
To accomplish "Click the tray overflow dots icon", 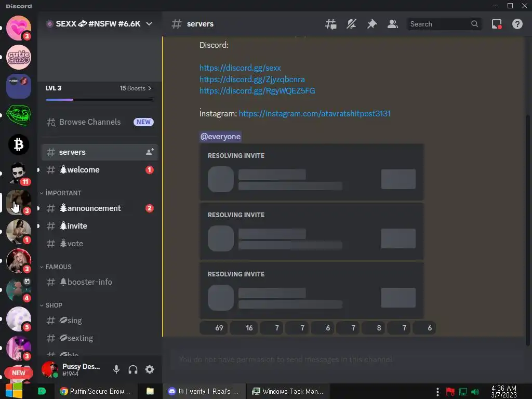I will click(x=437, y=392).
